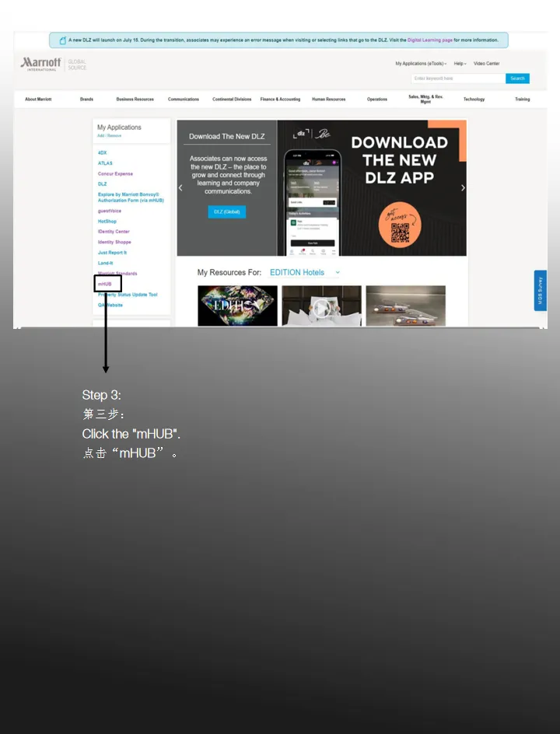Open the Finance & Accounting menu
Image resolution: width=560 pixels, height=734 pixels.
[280, 100]
